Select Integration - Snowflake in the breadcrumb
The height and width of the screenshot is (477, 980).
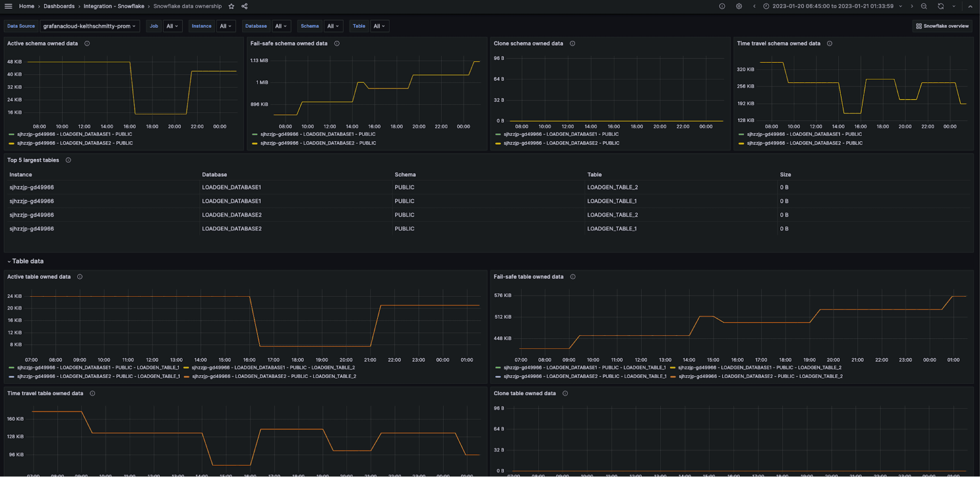[114, 6]
